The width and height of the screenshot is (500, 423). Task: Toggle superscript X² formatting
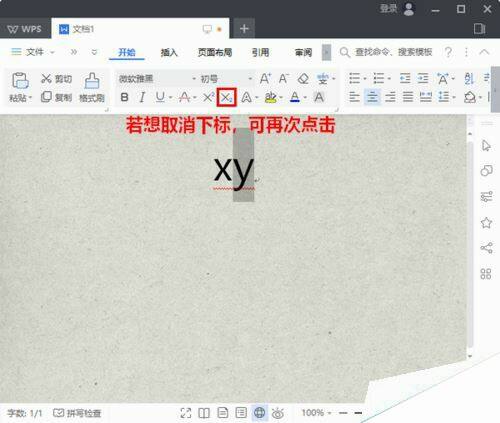tap(209, 97)
